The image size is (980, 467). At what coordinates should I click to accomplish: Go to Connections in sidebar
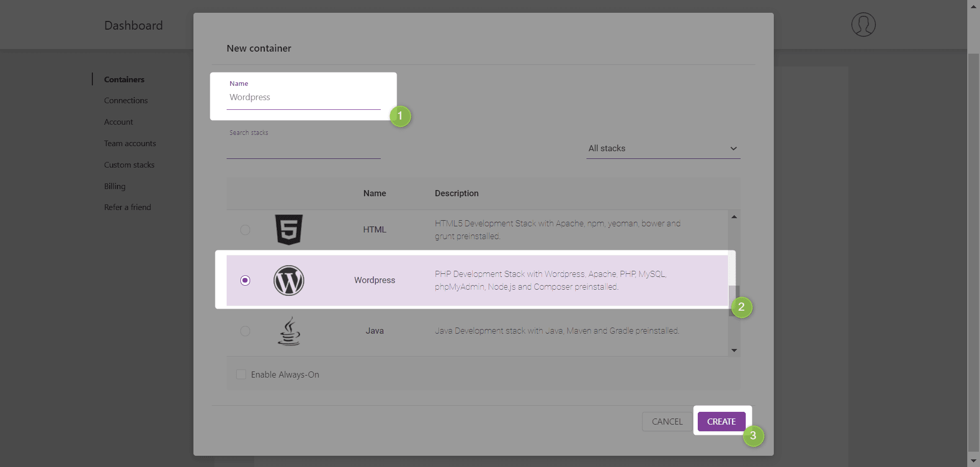click(126, 101)
